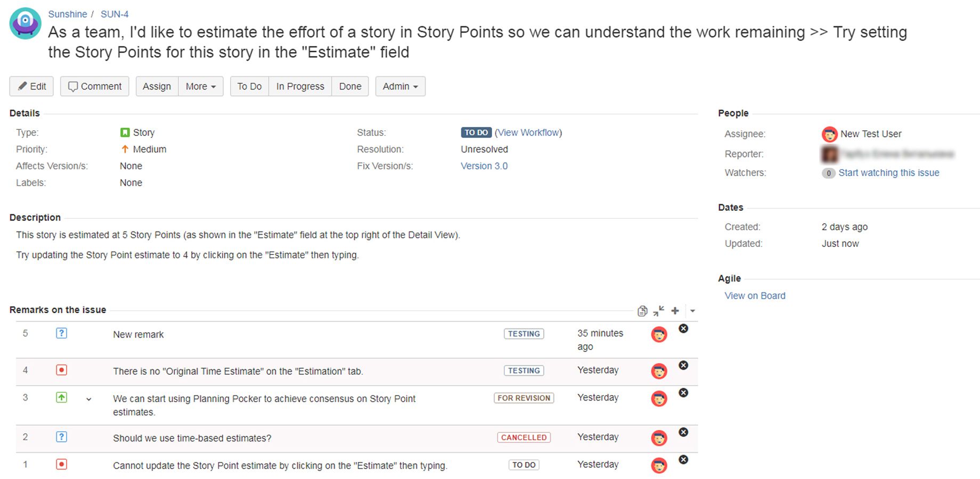980x479 pixels.
Task: Click the TESTING status of remark 4
Action: coord(524,370)
